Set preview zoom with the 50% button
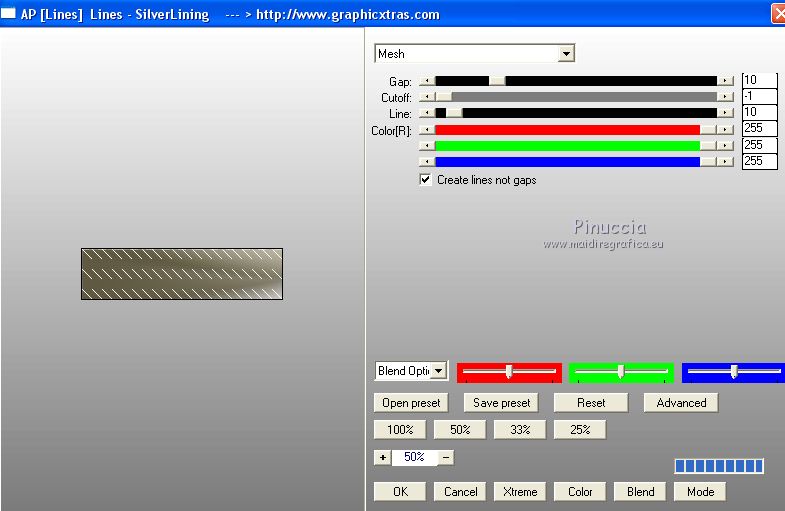785x511 pixels. (460, 430)
